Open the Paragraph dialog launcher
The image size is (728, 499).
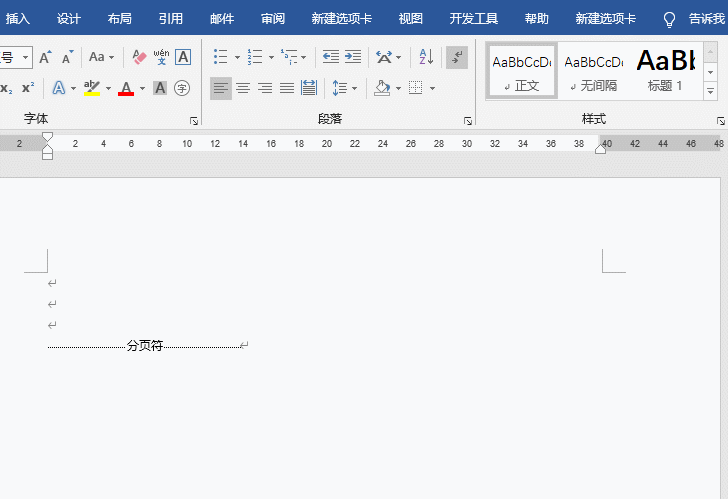(x=468, y=121)
